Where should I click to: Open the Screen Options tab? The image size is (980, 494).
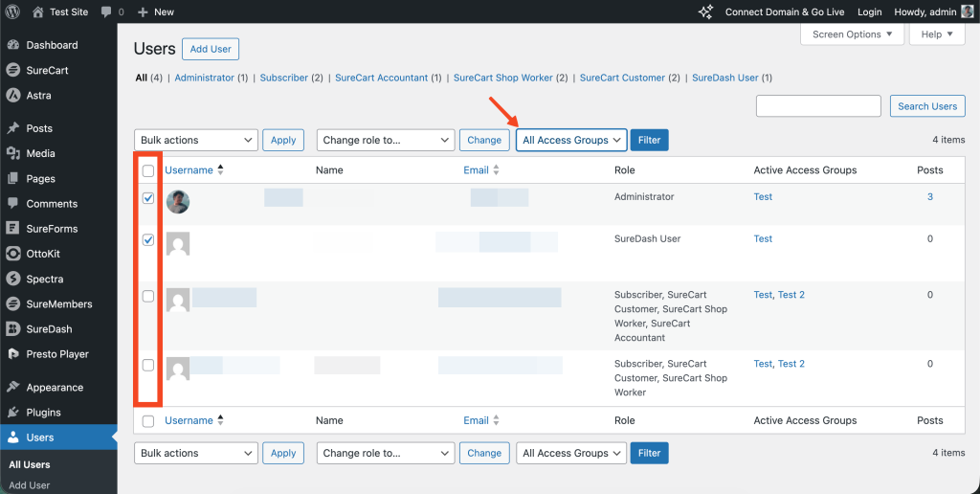click(852, 34)
